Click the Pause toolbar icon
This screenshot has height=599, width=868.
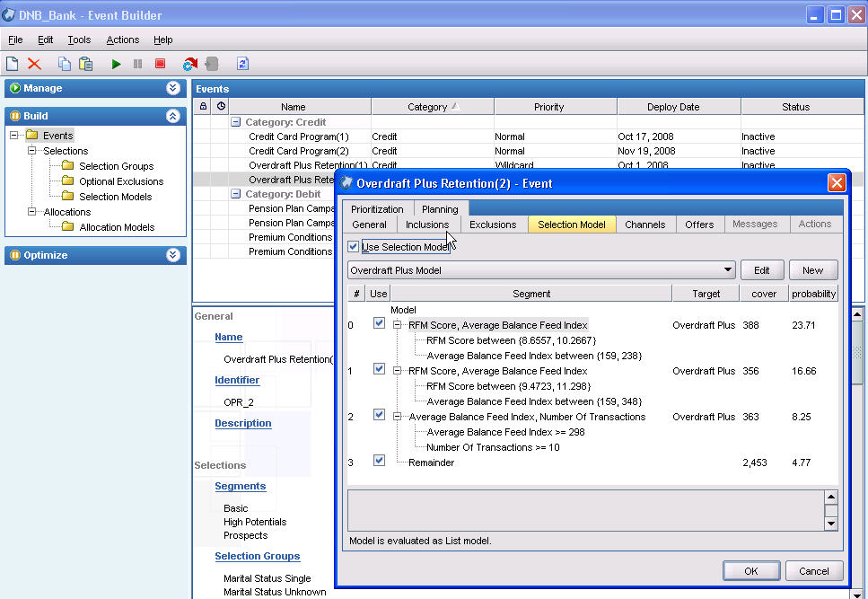point(138,65)
